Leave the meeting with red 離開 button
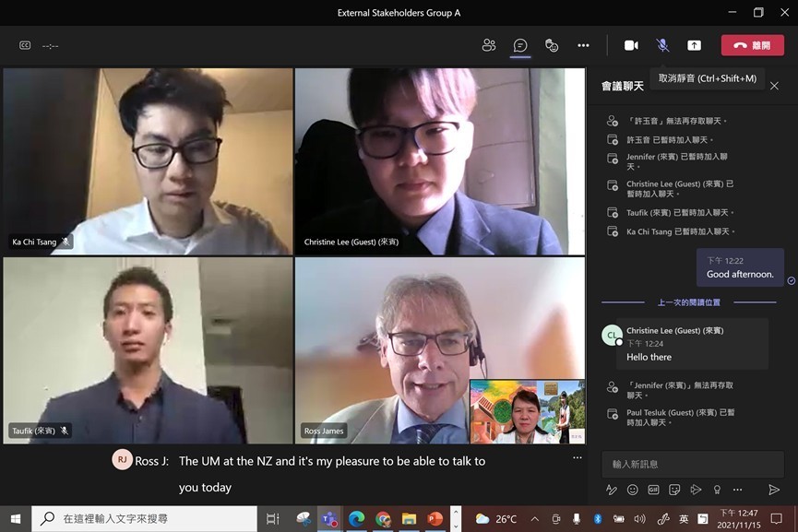The height and width of the screenshot is (532, 798). point(752,45)
